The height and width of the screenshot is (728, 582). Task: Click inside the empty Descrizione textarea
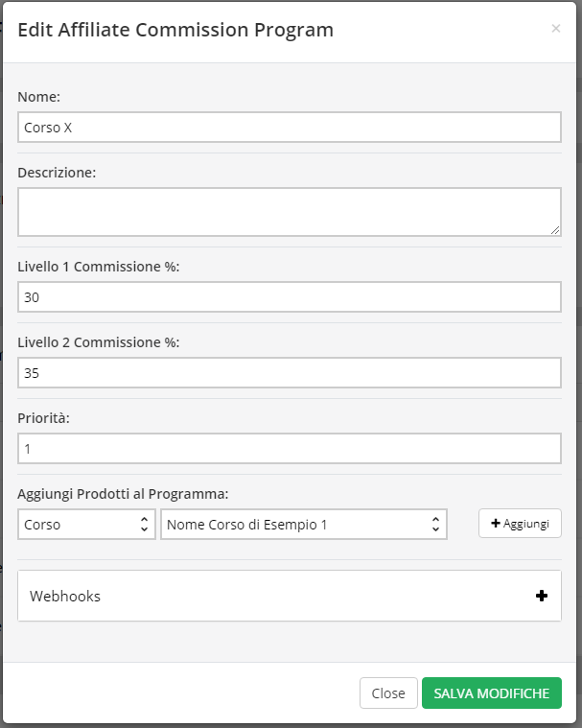[290, 212]
